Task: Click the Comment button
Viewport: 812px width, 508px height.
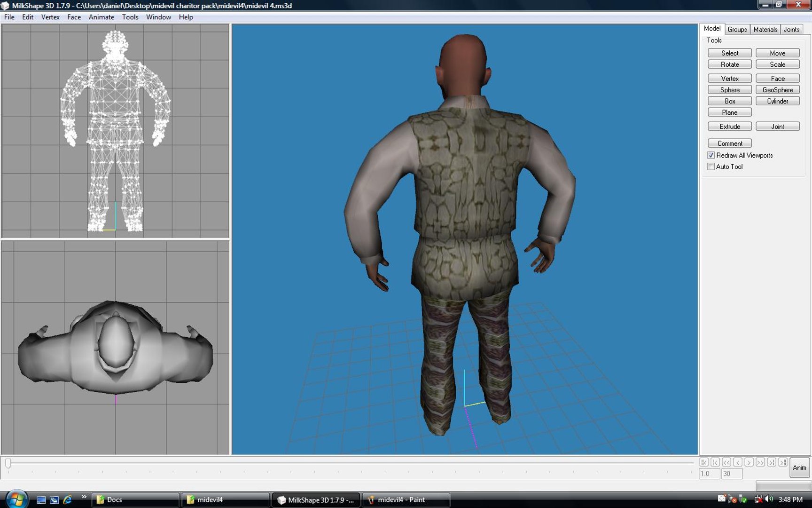Action: [730, 143]
